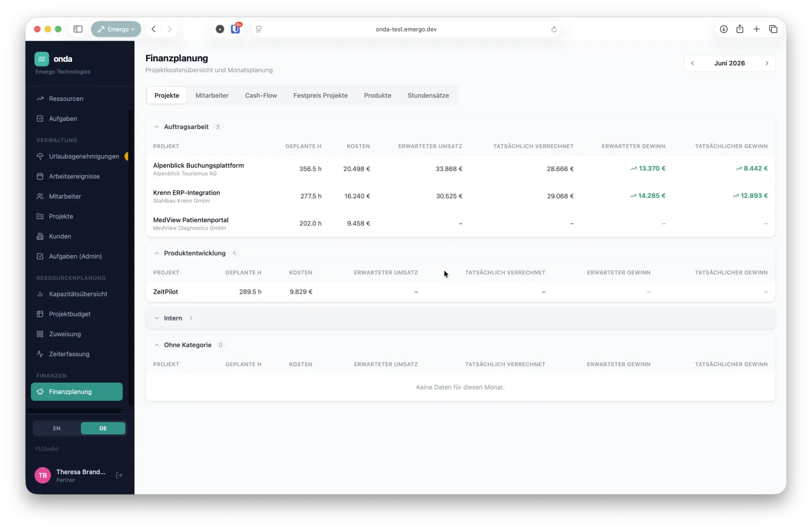Open Urlaubsgenehmigungen umbrella icon
The width and height of the screenshot is (812, 528).
(40, 156)
